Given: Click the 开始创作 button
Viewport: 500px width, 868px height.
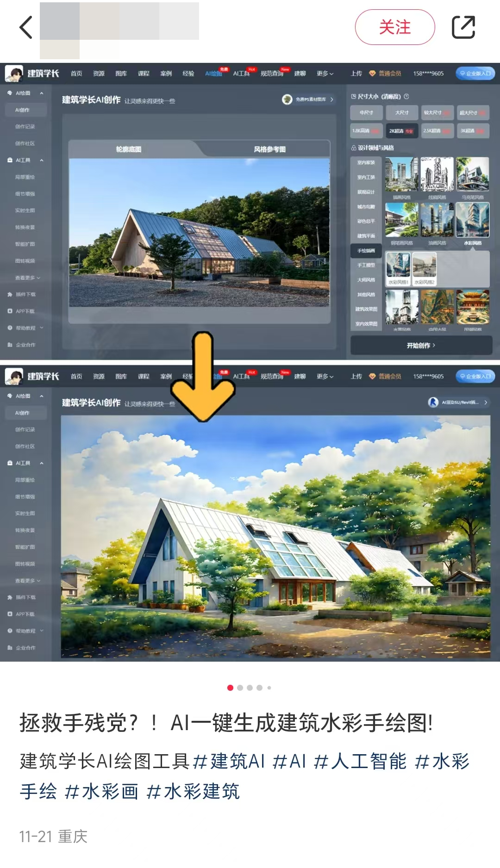Looking at the screenshot, I should coord(421,345).
